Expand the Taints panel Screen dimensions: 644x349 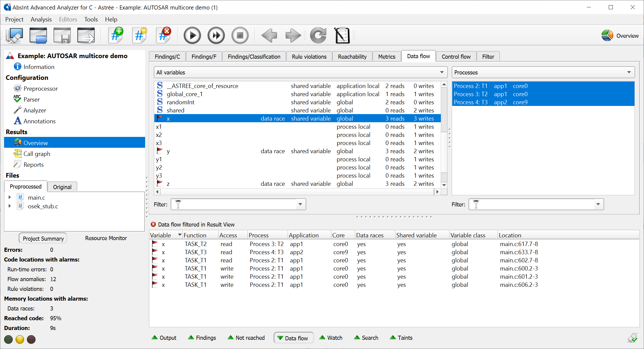click(x=401, y=338)
